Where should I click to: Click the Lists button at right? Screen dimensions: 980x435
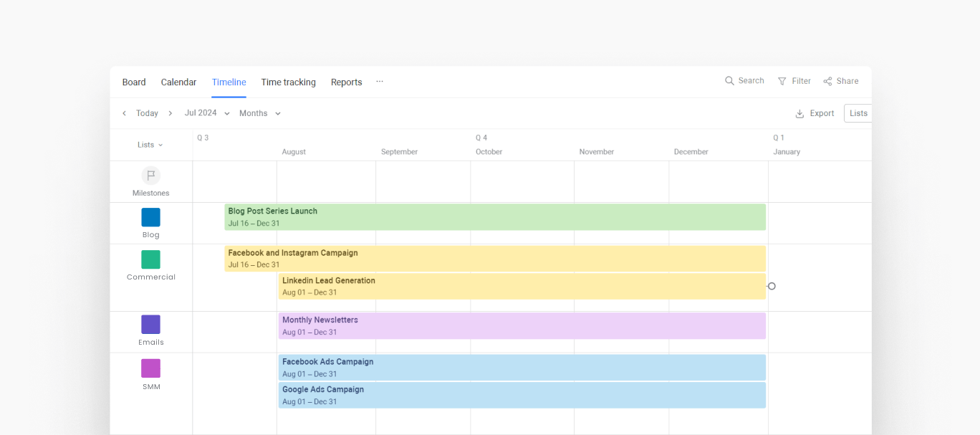857,113
